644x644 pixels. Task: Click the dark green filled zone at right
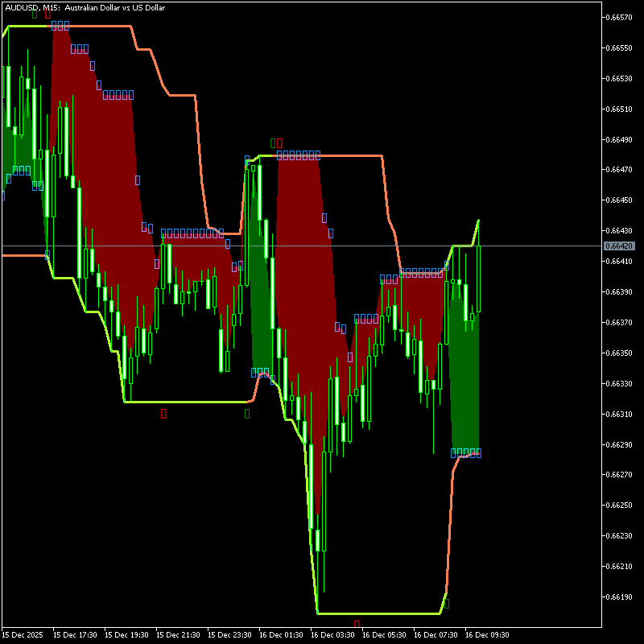click(465, 386)
